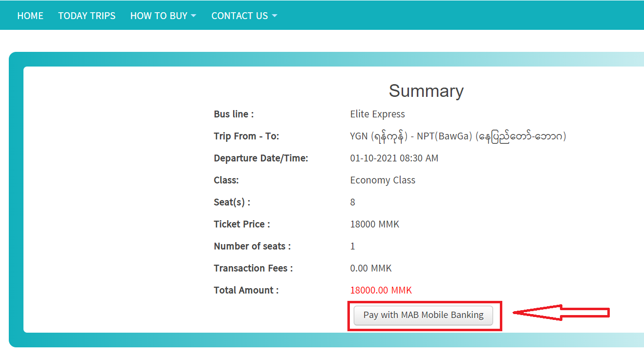Click the red arrow annotation
The height and width of the screenshot is (363, 644).
561,313
